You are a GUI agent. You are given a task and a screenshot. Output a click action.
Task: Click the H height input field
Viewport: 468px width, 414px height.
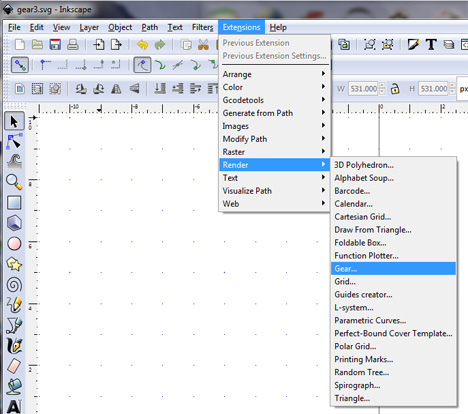pyautogui.click(x=433, y=89)
